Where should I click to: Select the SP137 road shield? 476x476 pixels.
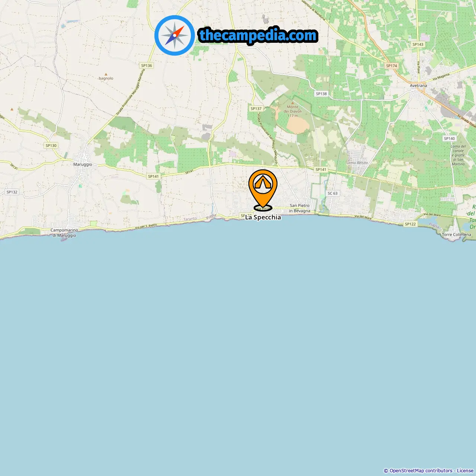tap(256, 109)
